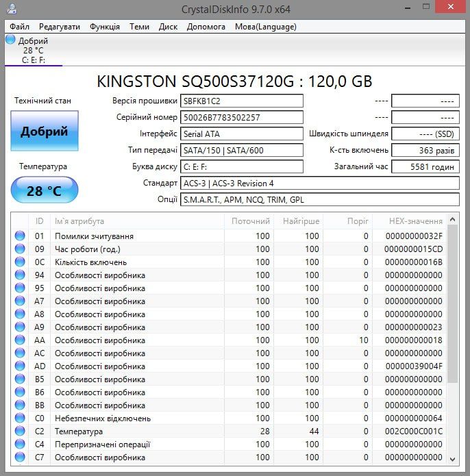Click the Ім'я атрибута column header
Image resolution: width=470 pixels, height=476 pixels.
point(137,221)
